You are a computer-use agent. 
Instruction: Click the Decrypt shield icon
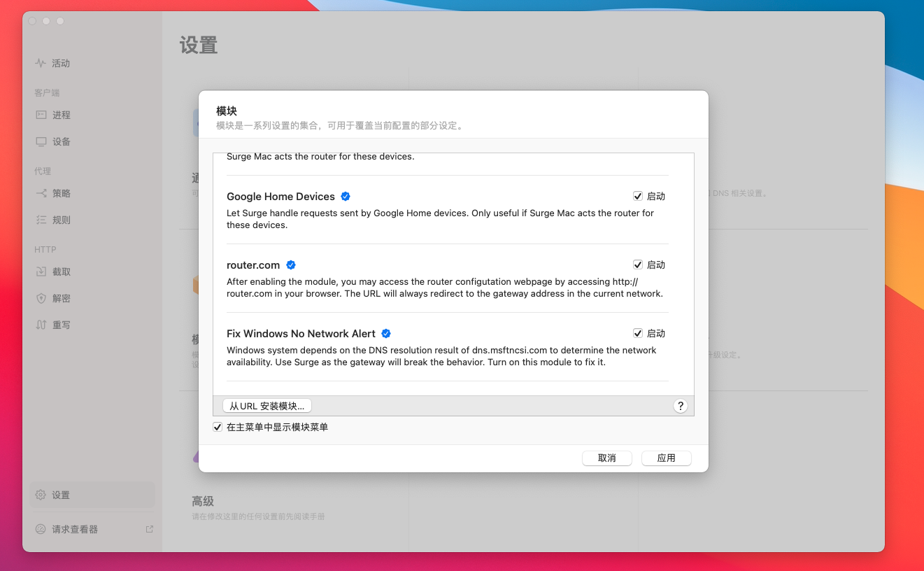pos(41,298)
